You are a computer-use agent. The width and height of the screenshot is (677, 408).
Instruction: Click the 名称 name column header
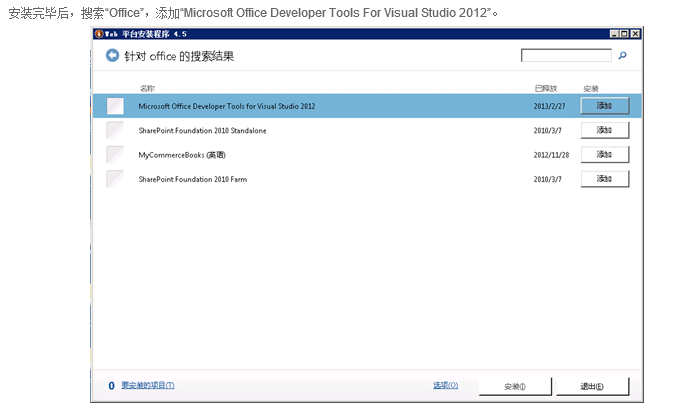(147, 89)
